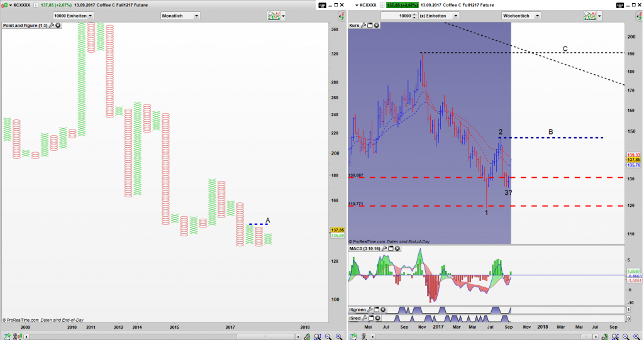Click green 1,0587 MACD value label

click(634, 271)
